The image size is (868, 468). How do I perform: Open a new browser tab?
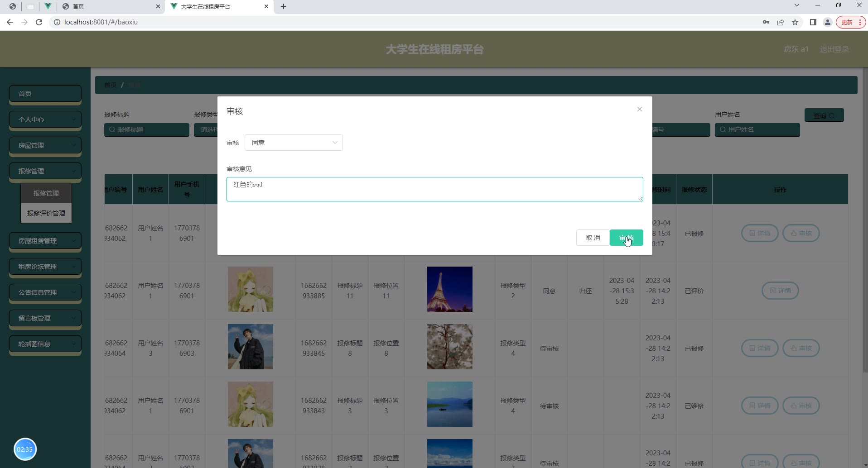[284, 6]
